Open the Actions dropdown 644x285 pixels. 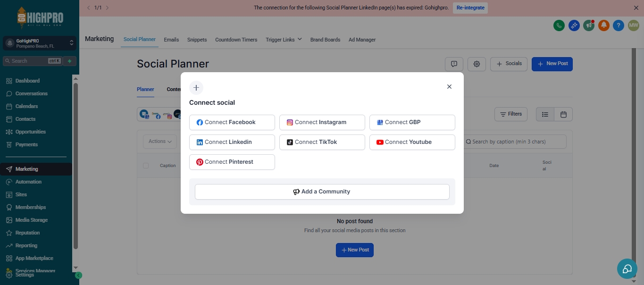pos(159,141)
